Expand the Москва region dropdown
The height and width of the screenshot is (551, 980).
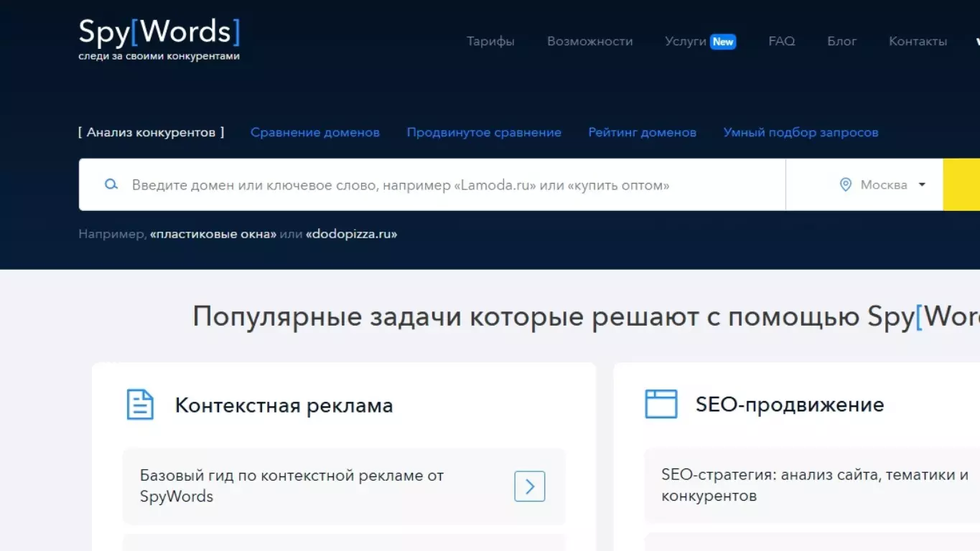coord(882,184)
